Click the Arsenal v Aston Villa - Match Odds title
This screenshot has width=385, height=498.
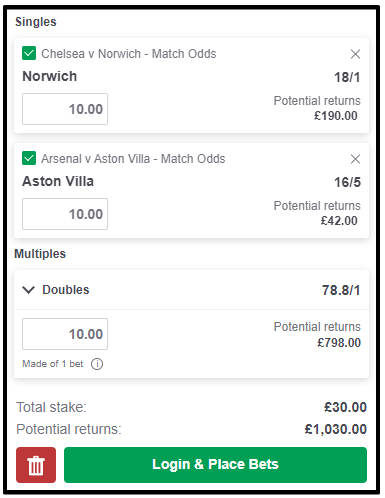click(133, 159)
